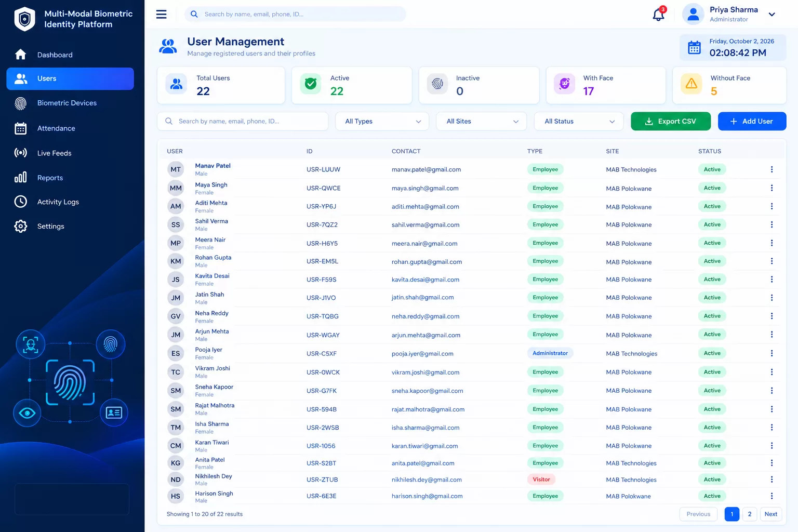Expand the All Status dropdown
This screenshot has height=532, width=798.
tap(579, 121)
